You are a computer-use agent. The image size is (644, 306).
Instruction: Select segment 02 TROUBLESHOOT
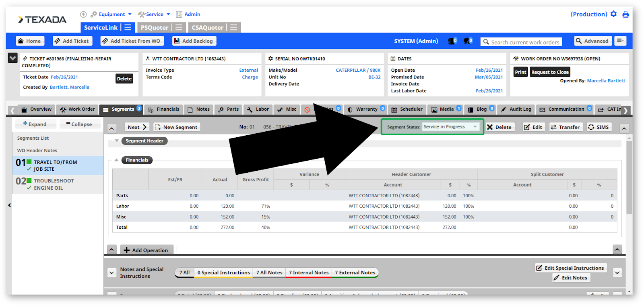point(58,184)
